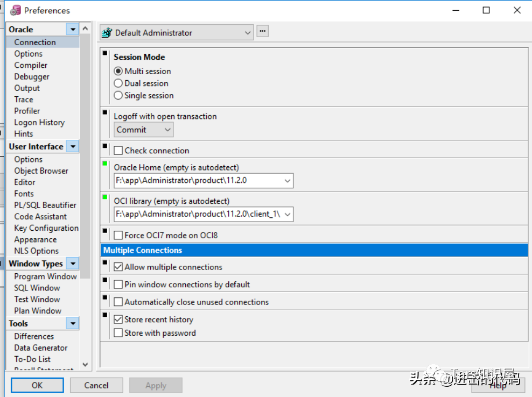Open SQL Window preferences
Viewport: 532px width, 397px height.
pos(37,288)
